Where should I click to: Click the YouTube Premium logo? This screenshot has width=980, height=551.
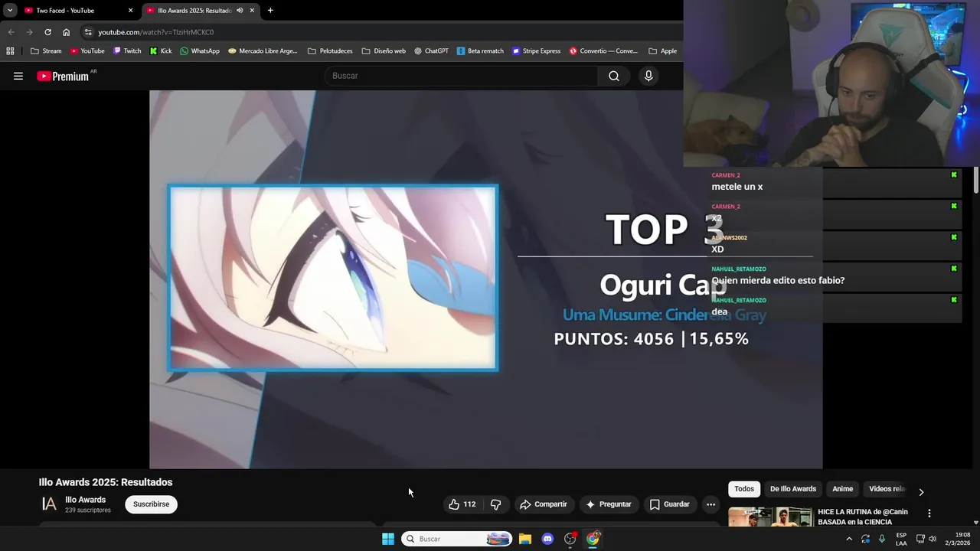(63, 76)
